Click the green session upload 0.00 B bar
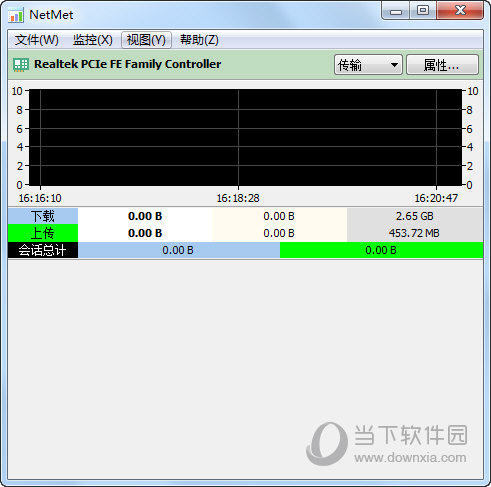Screen dimensions: 491x487 (381, 250)
